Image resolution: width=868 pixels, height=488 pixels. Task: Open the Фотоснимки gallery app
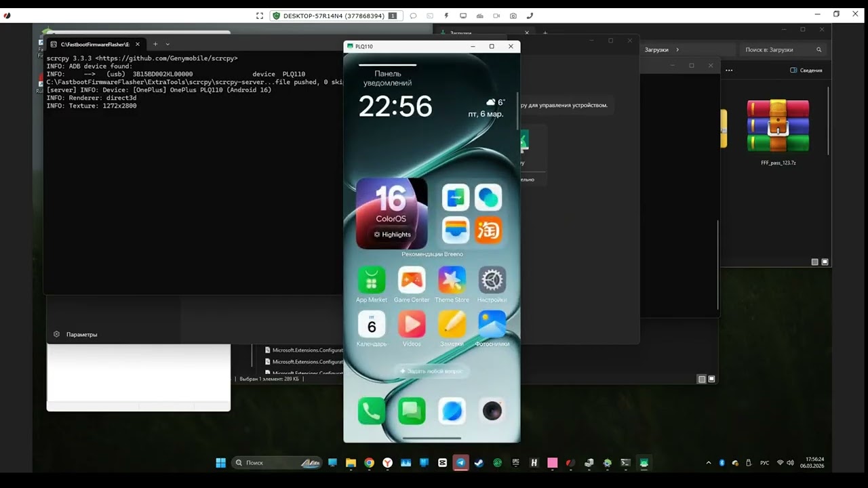point(492,324)
